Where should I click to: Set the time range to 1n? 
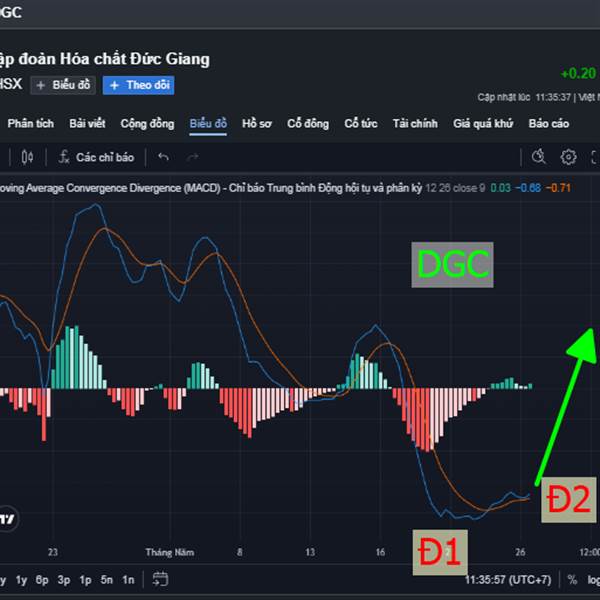(x=128, y=580)
